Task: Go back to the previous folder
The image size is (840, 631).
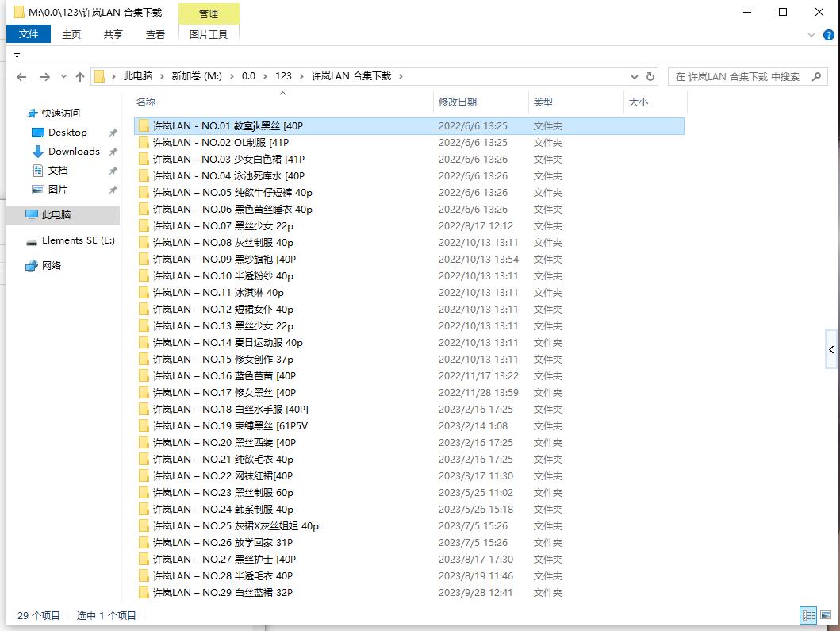Action: (x=21, y=77)
